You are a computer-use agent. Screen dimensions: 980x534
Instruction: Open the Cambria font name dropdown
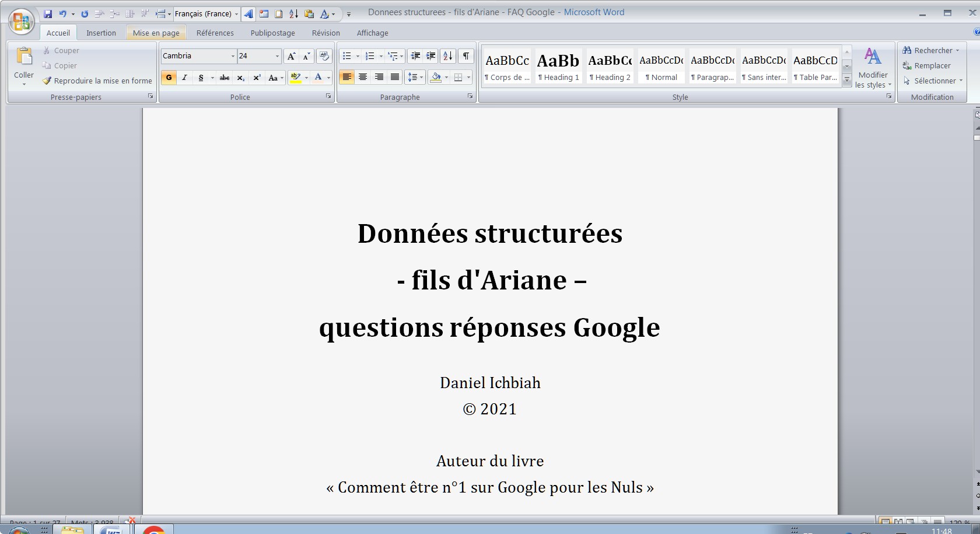click(x=233, y=56)
